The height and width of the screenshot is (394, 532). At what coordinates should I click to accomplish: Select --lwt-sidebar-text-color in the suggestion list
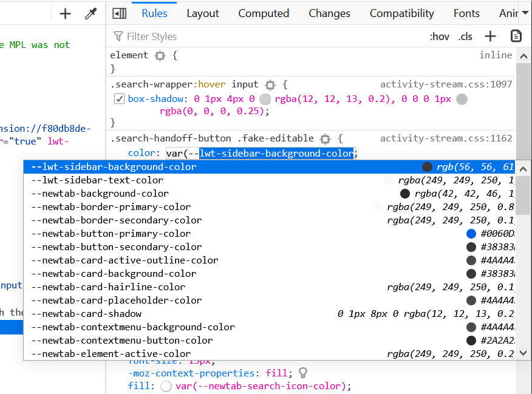click(97, 180)
